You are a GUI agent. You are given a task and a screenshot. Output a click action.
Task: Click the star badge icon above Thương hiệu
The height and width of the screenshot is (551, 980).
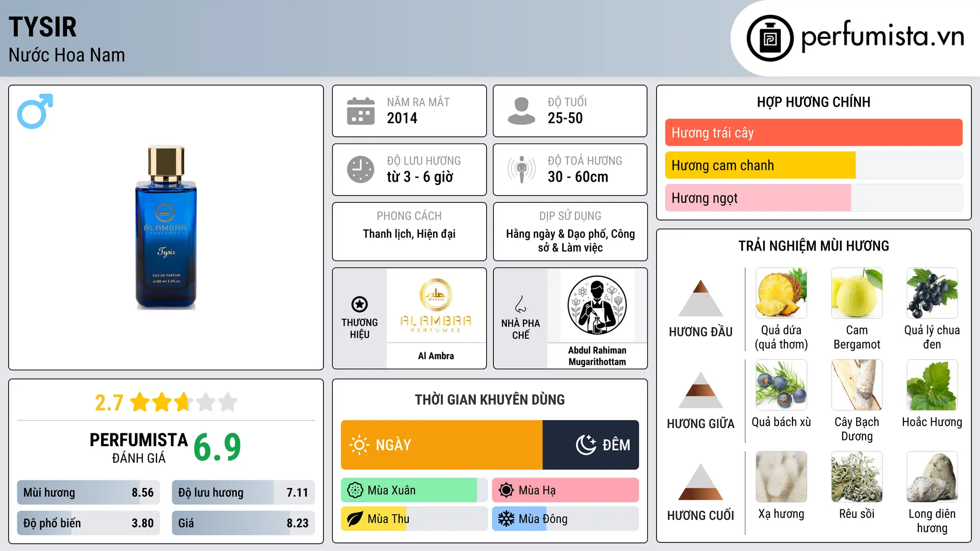tap(359, 304)
